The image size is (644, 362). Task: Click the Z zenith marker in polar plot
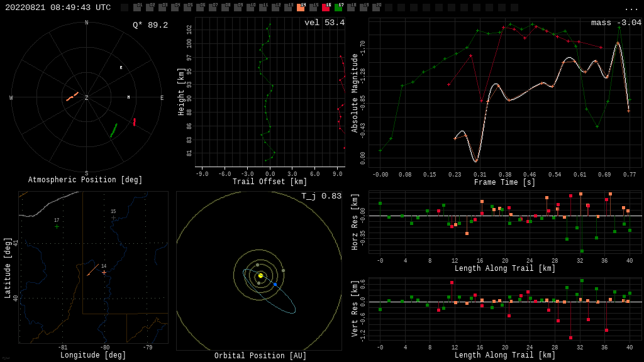tap(86, 97)
